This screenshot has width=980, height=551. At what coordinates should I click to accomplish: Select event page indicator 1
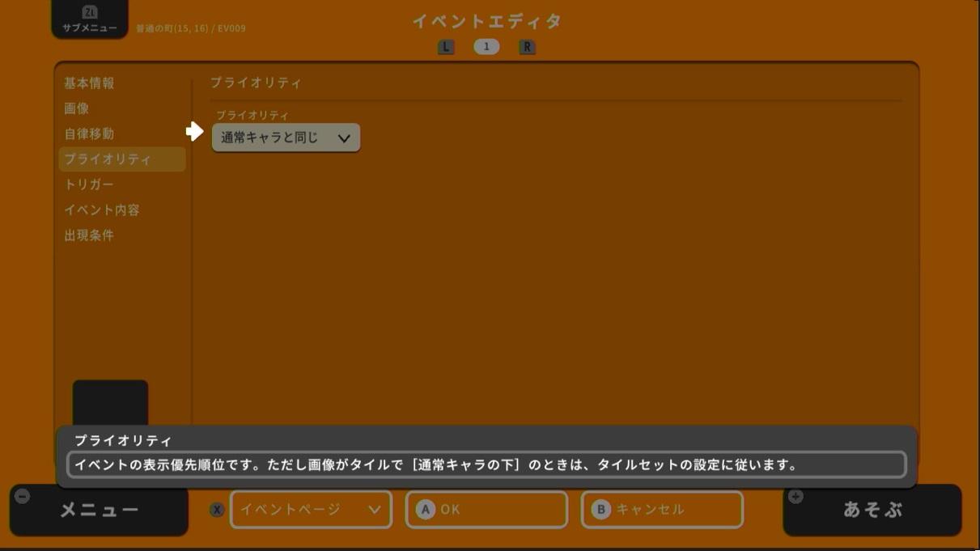[x=487, y=47]
